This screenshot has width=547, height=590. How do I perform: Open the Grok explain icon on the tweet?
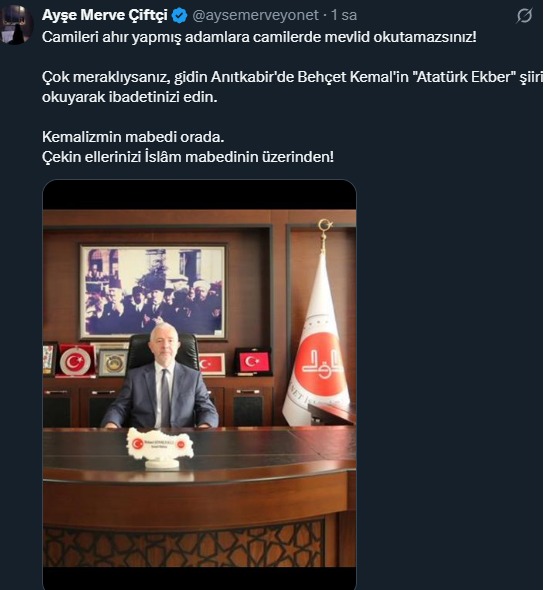point(524,15)
